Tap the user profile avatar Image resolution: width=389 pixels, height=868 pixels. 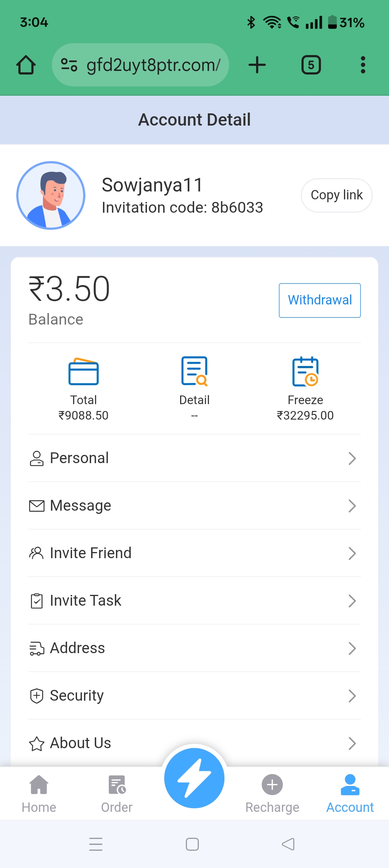pyautogui.click(x=51, y=195)
